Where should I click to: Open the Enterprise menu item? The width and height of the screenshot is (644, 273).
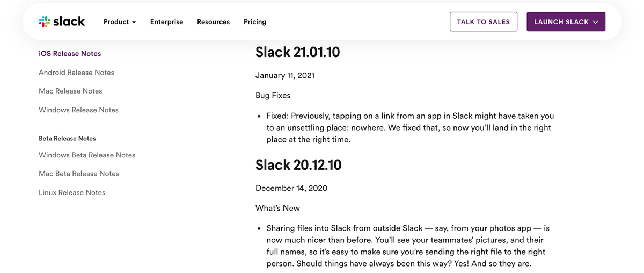coord(166,22)
